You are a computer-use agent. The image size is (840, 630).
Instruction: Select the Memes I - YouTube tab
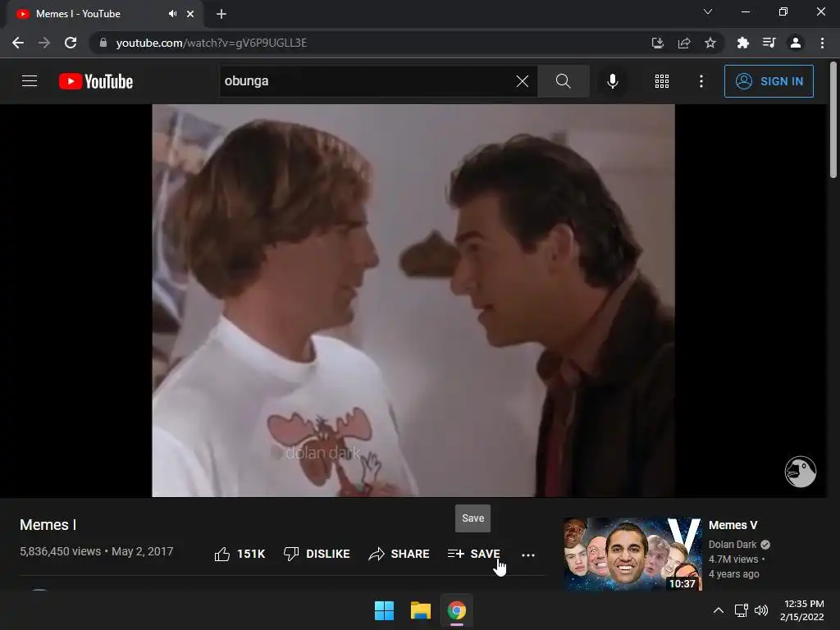(104, 14)
